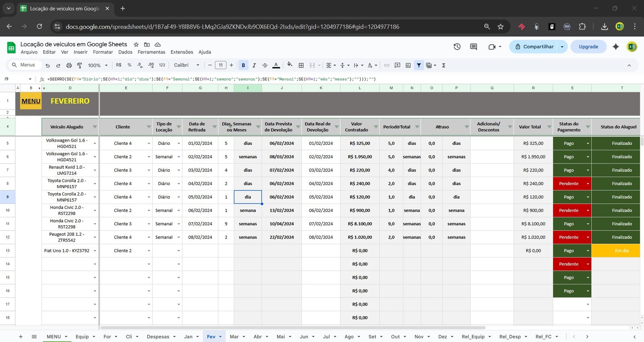Select the paint format tool
The height and width of the screenshot is (342, 644).
(79, 65)
